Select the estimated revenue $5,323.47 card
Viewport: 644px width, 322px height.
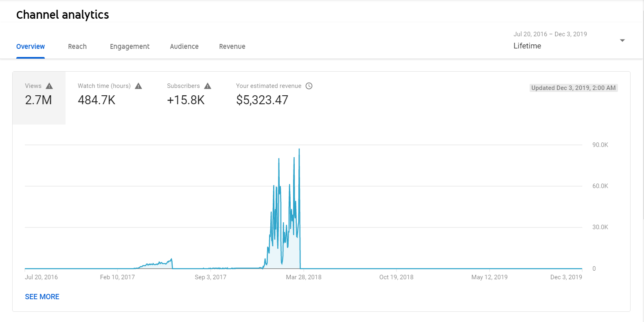pyautogui.click(x=274, y=98)
